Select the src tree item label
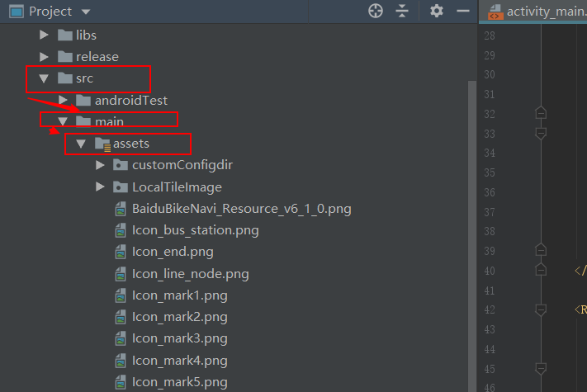 [84, 78]
